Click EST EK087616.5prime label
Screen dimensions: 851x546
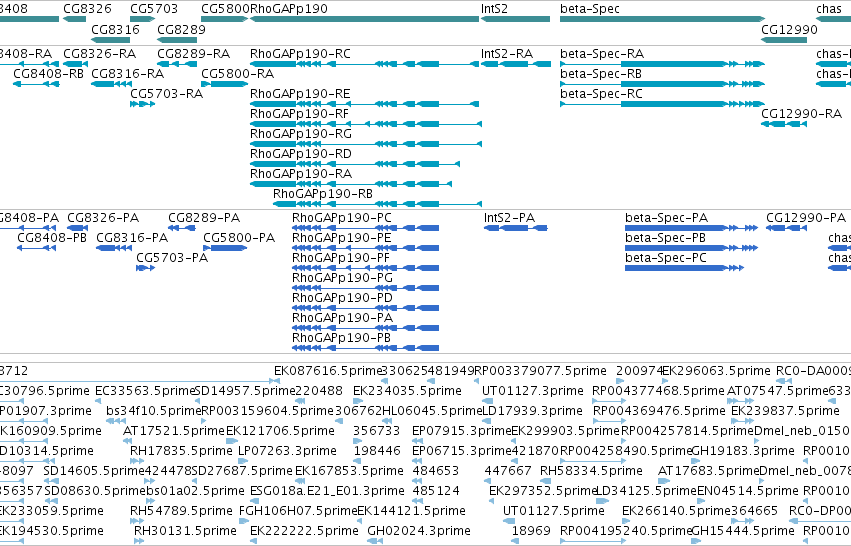(328, 371)
